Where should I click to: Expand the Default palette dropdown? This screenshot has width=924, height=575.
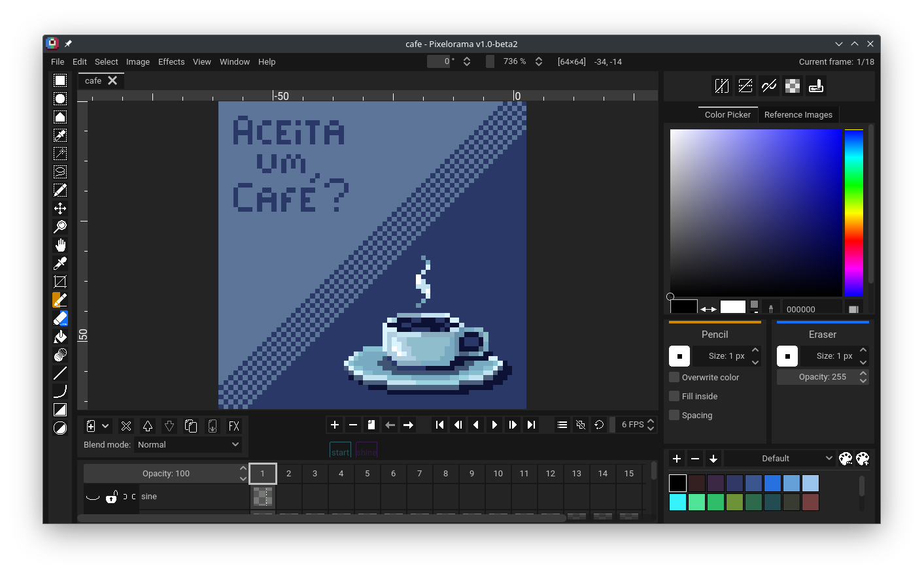[779, 458]
